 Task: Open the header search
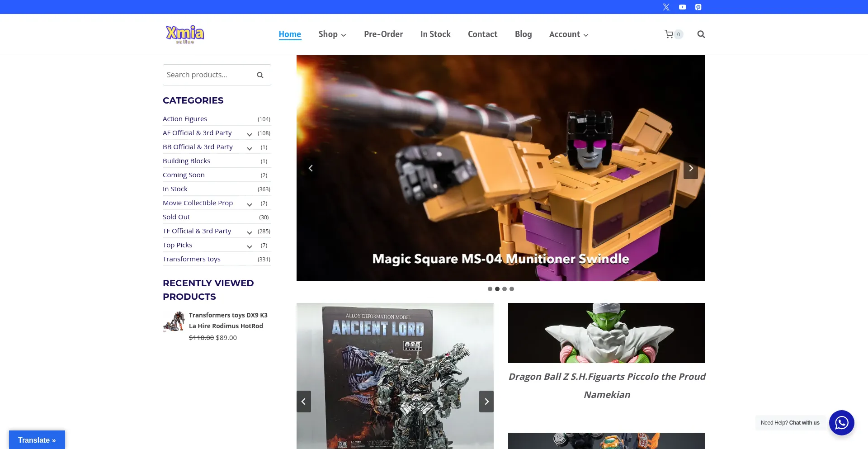(x=701, y=34)
